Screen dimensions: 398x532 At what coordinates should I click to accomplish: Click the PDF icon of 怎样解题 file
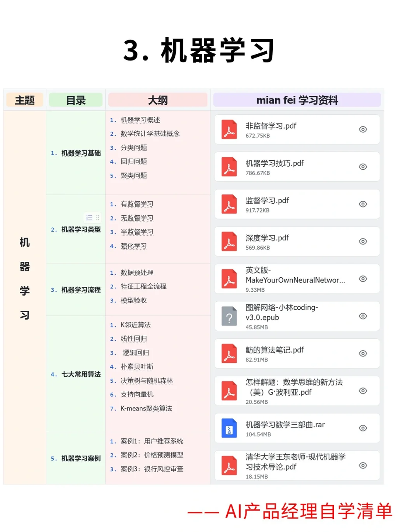pyautogui.click(x=229, y=391)
